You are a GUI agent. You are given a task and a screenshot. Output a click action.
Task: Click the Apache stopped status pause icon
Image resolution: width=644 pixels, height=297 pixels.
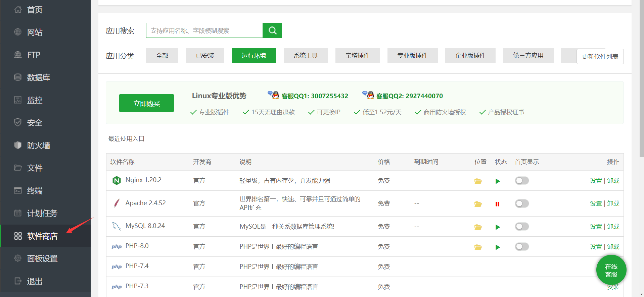tap(497, 204)
